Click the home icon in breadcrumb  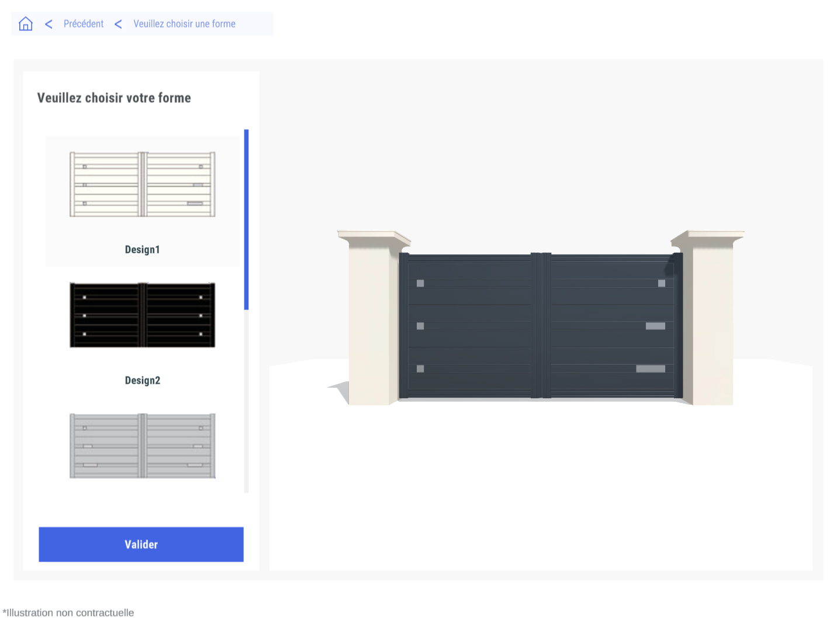tap(26, 24)
